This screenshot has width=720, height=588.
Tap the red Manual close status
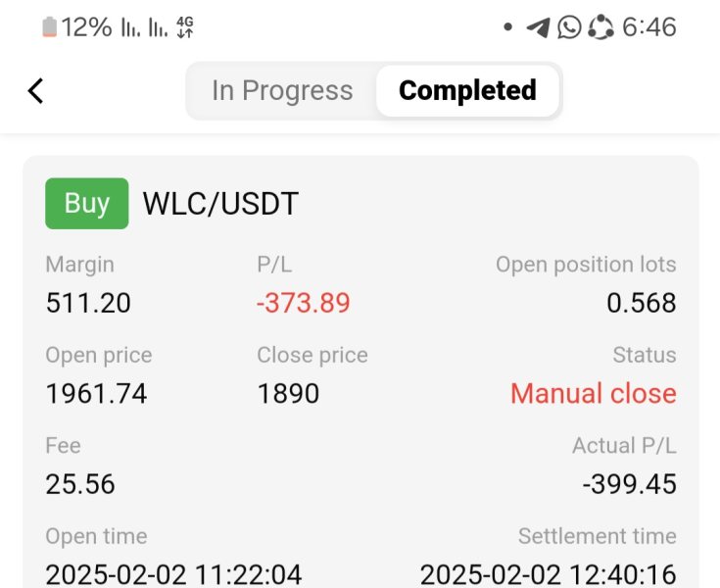(x=593, y=394)
